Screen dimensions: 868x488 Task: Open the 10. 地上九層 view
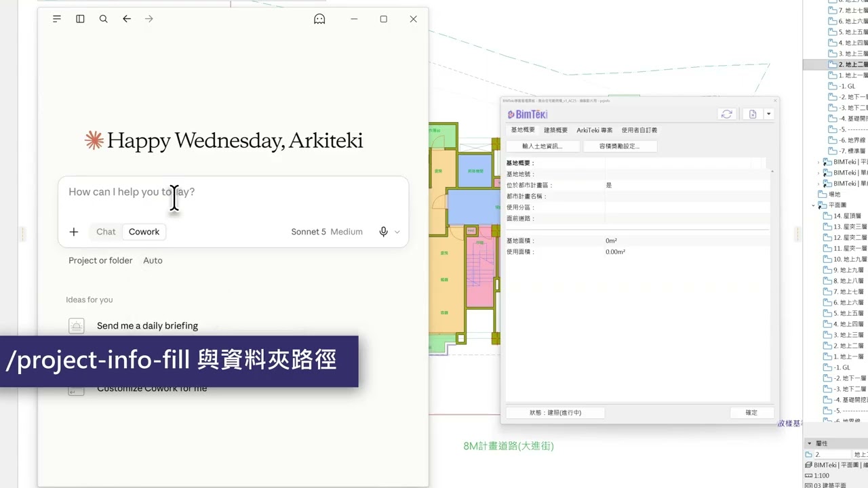click(x=845, y=260)
